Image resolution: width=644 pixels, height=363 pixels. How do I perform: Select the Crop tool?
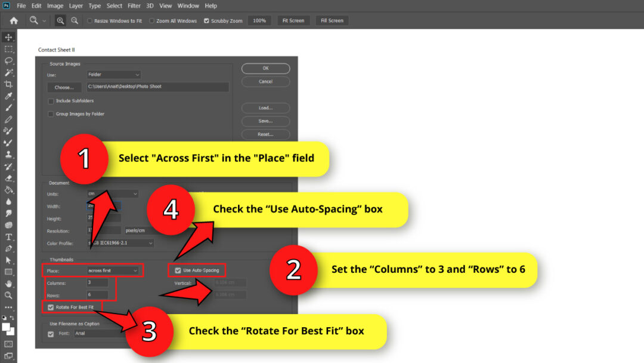(x=8, y=84)
